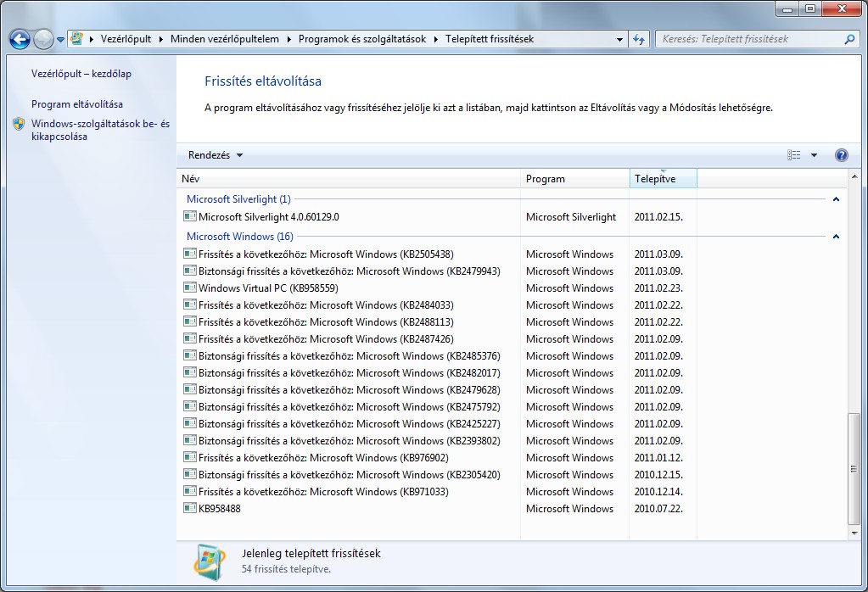Open Vezérlőpult – kezdőlap link
This screenshot has height=592, width=868.
(x=81, y=74)
